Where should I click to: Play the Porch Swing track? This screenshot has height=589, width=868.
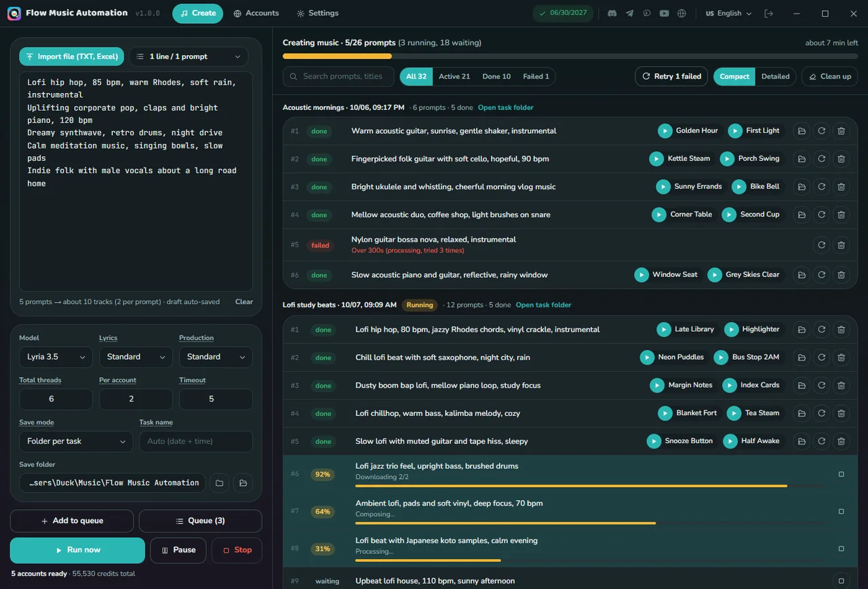(727, 159)
